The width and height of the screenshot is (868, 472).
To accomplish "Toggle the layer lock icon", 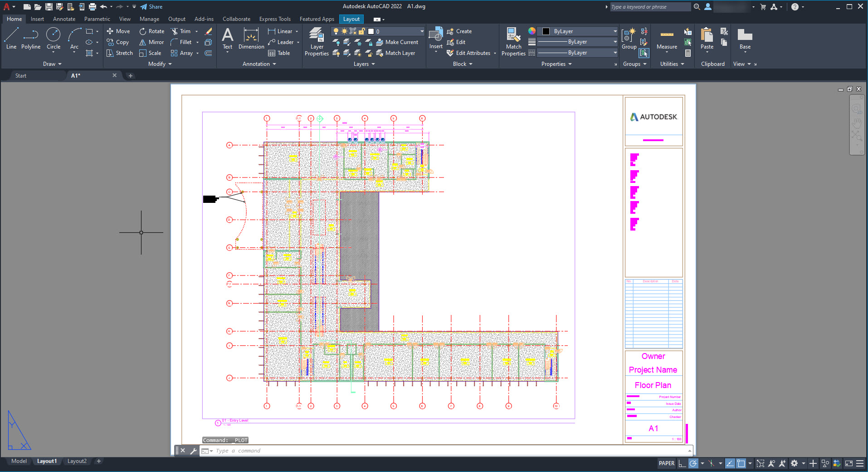I will point(361,31).
